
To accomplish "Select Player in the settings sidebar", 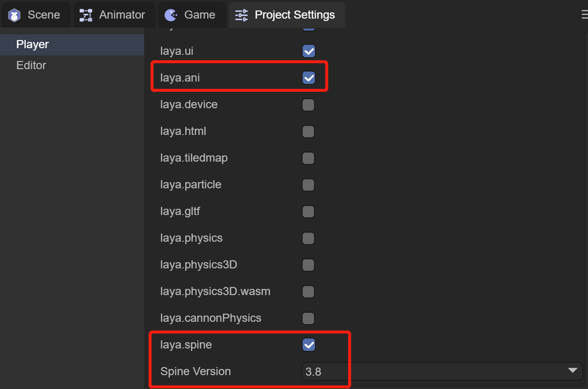I will tap(72, 44).
